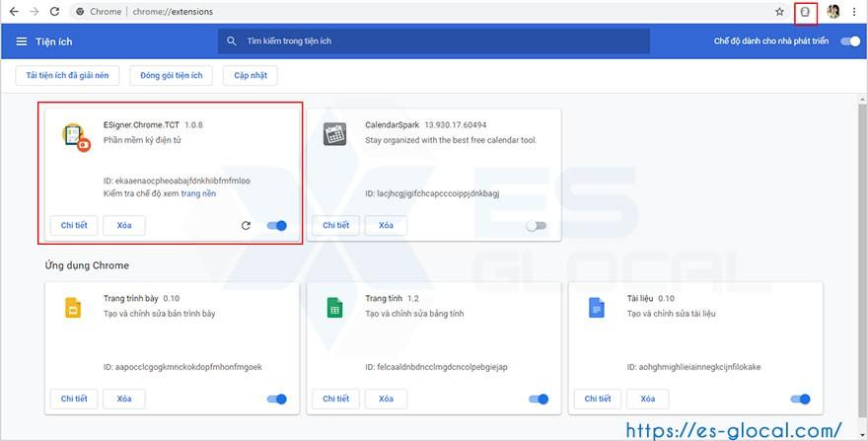Viewport: 868px width, 441px height.
Task: Click ID felcaaldnbdncclmgdcncolpebgiejap text
Action: click(436, 367)
